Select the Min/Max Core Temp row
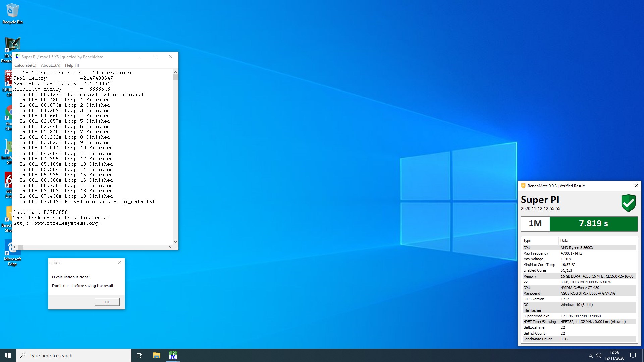Viewport: 644px width, 362px height. tap(579, 265)
